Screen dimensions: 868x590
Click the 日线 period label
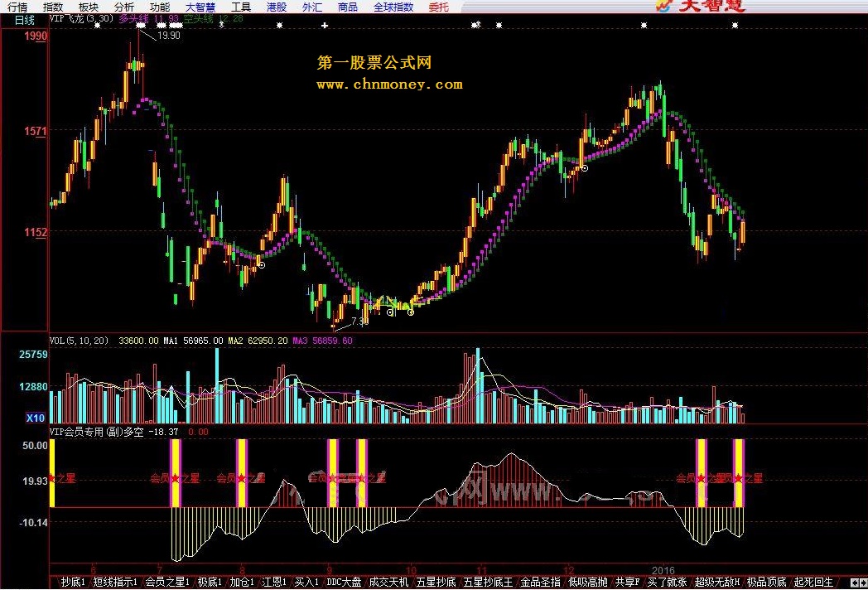click(25, 20)
